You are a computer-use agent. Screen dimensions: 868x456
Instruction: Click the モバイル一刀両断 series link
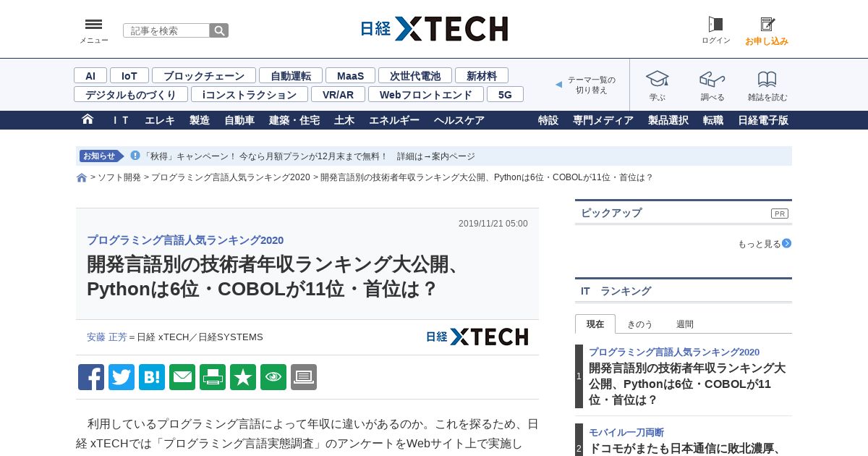coord(626,432)
